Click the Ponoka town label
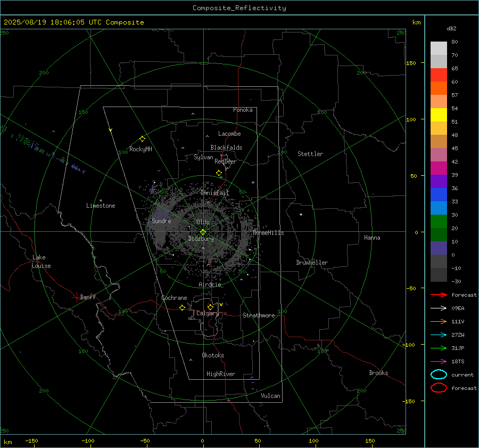Image resolution: width=479 pixels, height=448 pixels. 243,110
